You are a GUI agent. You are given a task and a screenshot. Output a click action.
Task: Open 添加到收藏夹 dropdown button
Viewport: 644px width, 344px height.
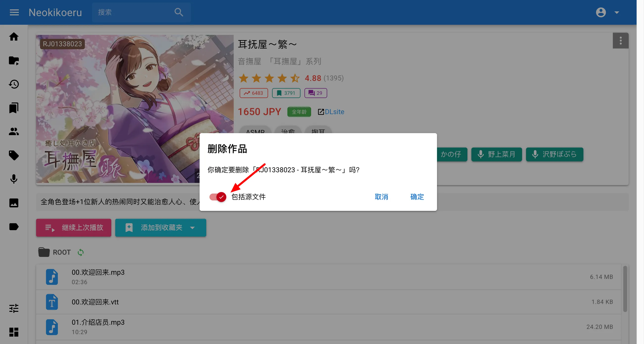click(x=161, y=227)
